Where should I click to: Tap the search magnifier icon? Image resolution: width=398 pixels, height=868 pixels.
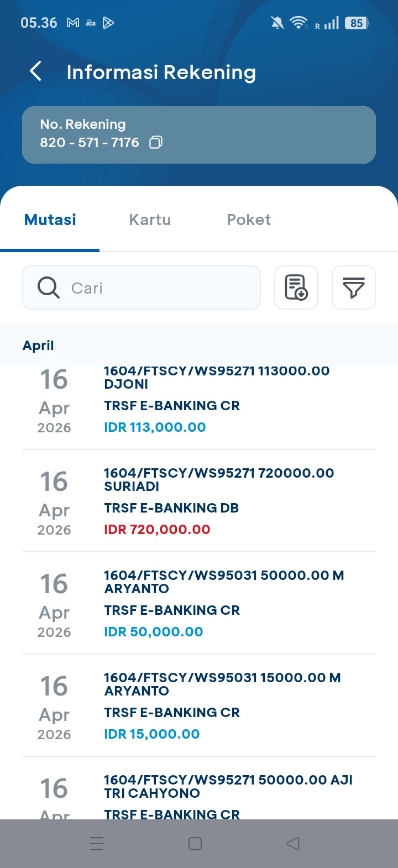tap(49, 287)
